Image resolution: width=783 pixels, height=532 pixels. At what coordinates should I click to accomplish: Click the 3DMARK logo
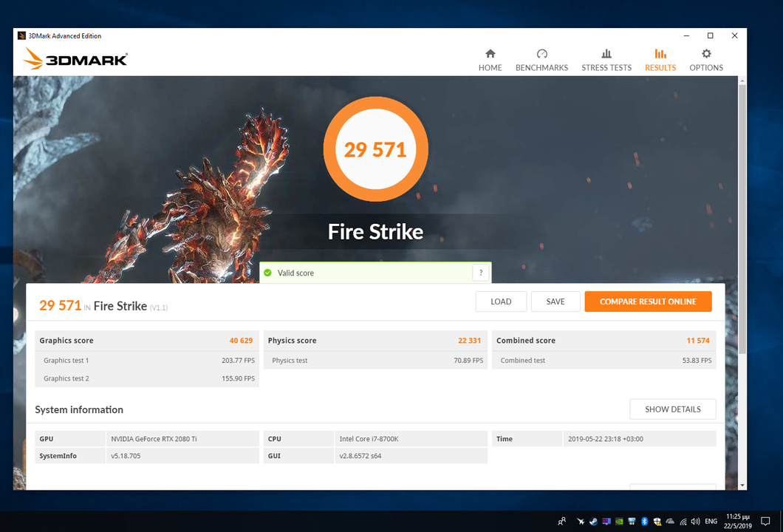click(75, 59)
